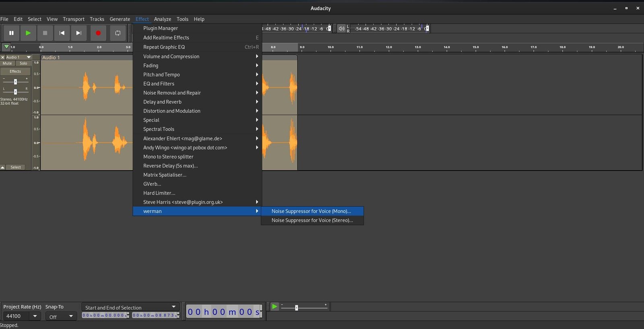644x329 pixels.
Task: Start recording with the red Record button
Action: coord(98,33)
